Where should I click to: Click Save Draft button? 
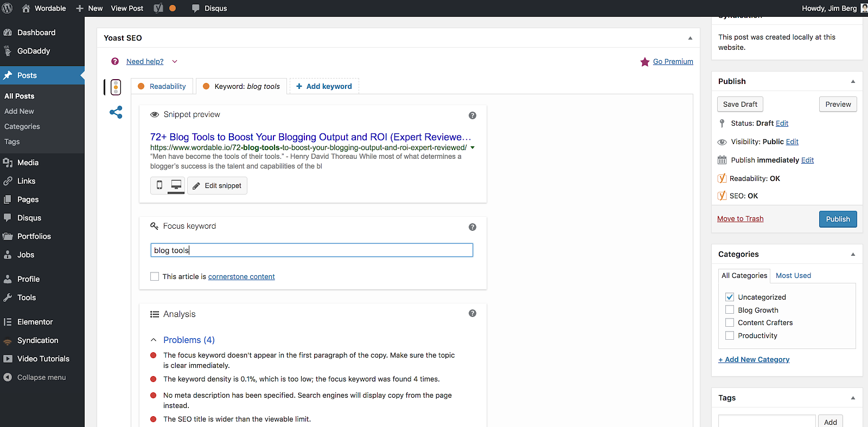coord(740,104)
